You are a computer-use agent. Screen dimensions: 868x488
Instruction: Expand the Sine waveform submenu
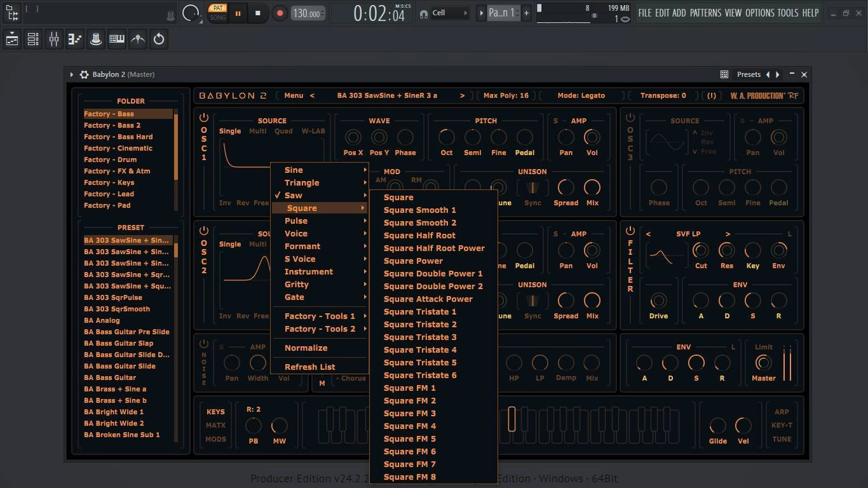[320, 170]
